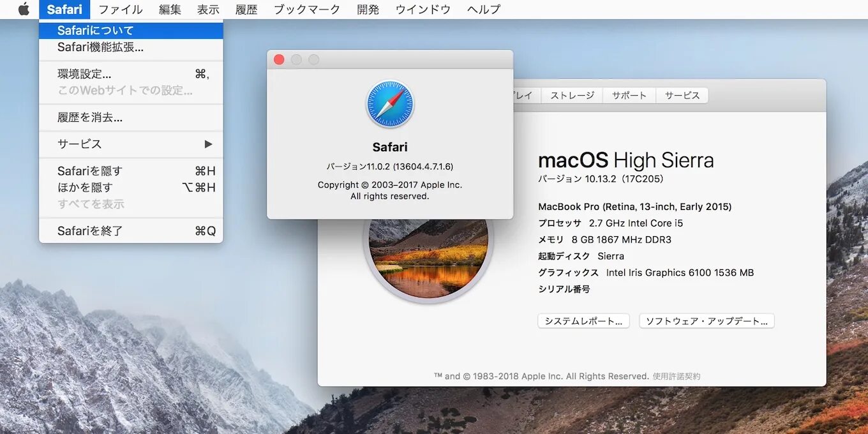Select ほかを隠す menu item
This screenshot has width=868, height=434.
[131, 188]
